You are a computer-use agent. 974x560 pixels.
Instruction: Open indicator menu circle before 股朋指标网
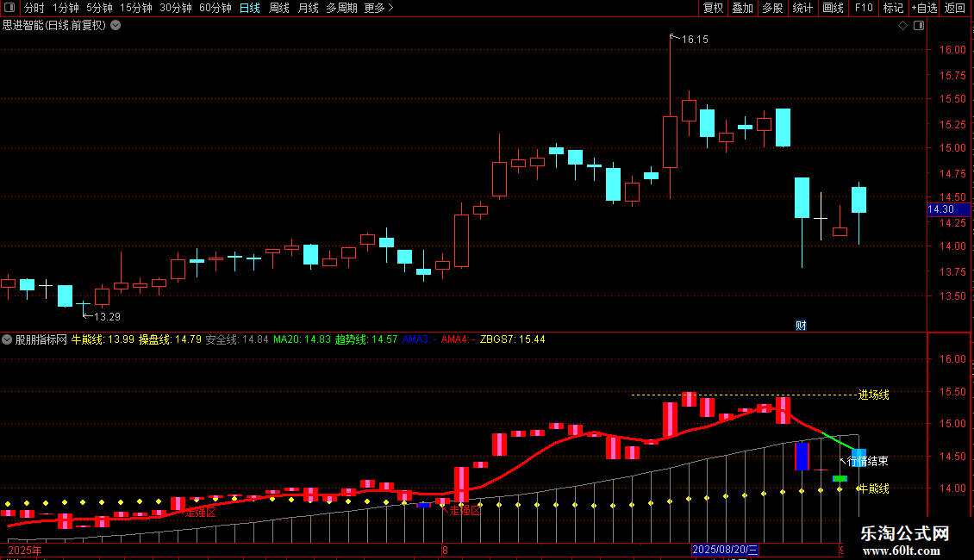pos(7,339)
